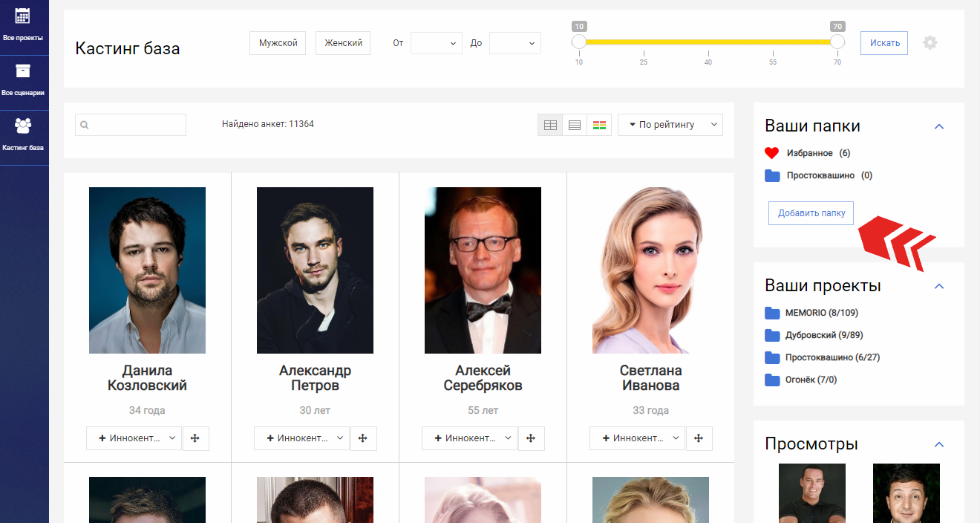Open the Дубровский (9/89) project link

point(824,335)
